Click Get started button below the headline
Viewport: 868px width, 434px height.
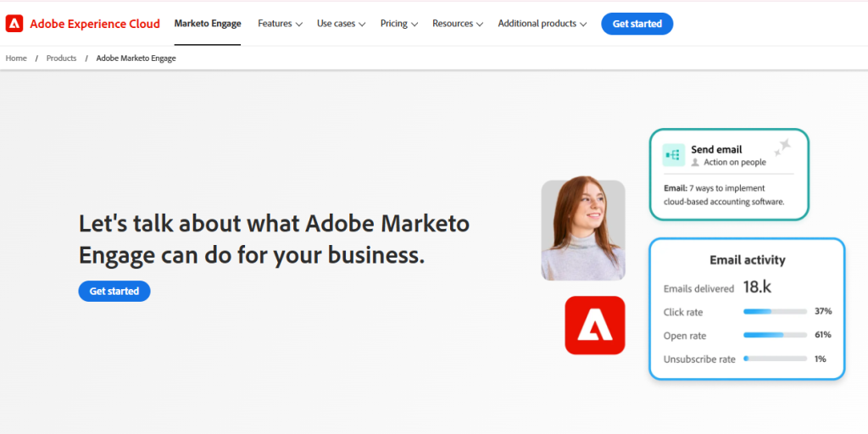click(x=114, y=292)
